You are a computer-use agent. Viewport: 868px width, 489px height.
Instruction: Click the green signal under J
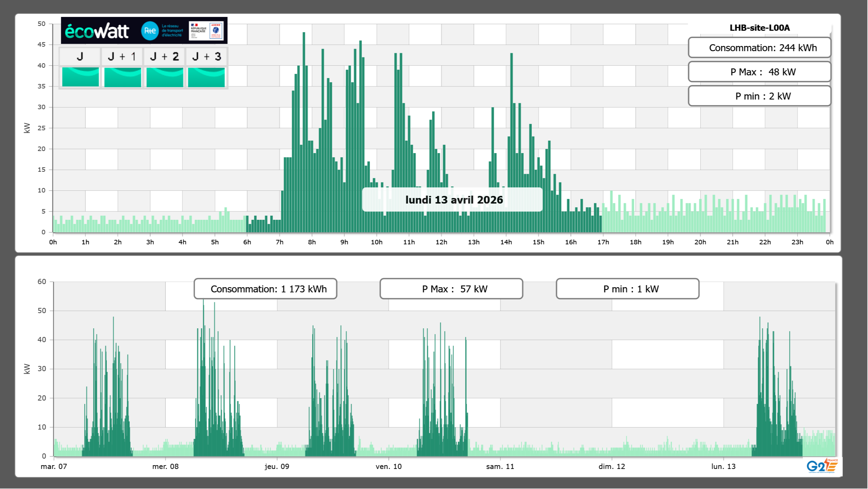click(80, 77)
